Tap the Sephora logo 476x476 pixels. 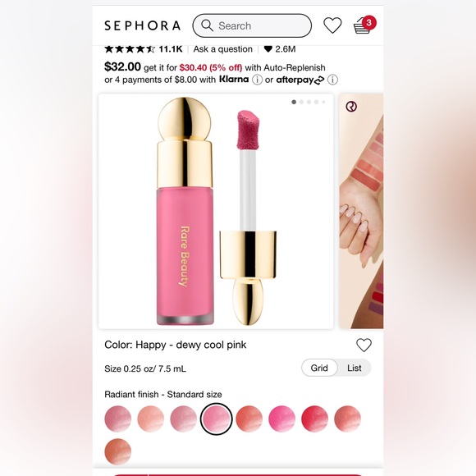142,25
